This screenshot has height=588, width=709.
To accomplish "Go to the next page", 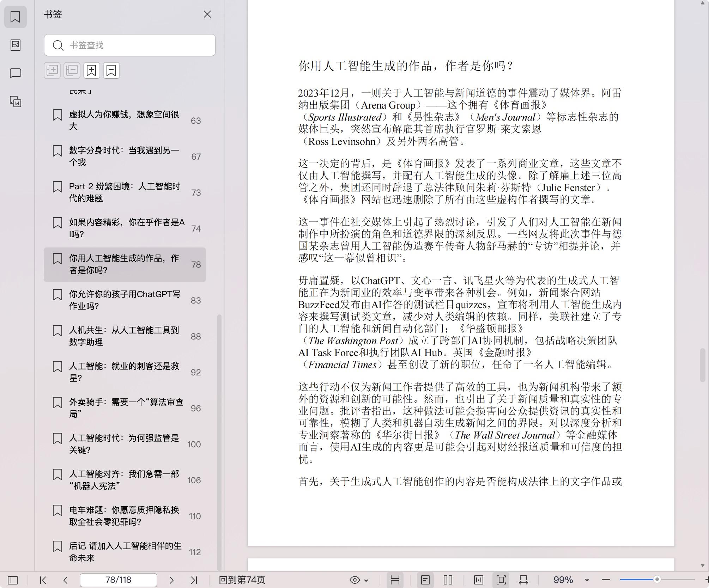I will (x=171, y=580).
